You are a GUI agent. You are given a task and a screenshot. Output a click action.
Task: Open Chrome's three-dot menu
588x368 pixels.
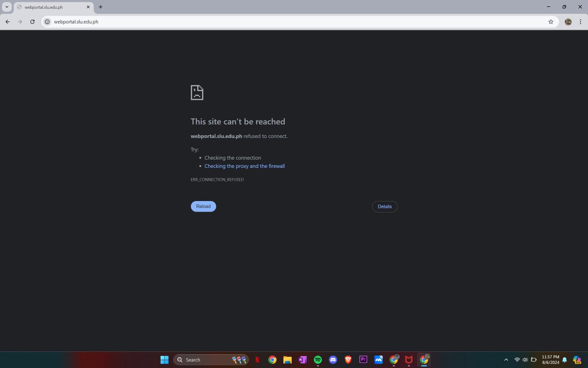pos(581,22)
